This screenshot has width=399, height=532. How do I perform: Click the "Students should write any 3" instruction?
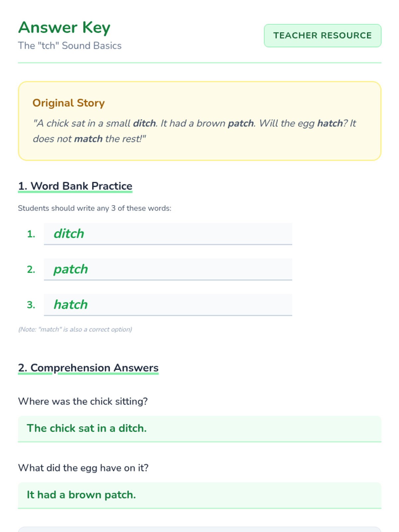click(x=94, y=208)
